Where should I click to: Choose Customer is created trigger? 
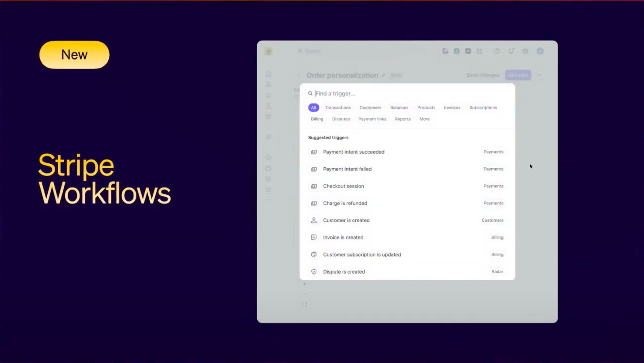(407, 220)
